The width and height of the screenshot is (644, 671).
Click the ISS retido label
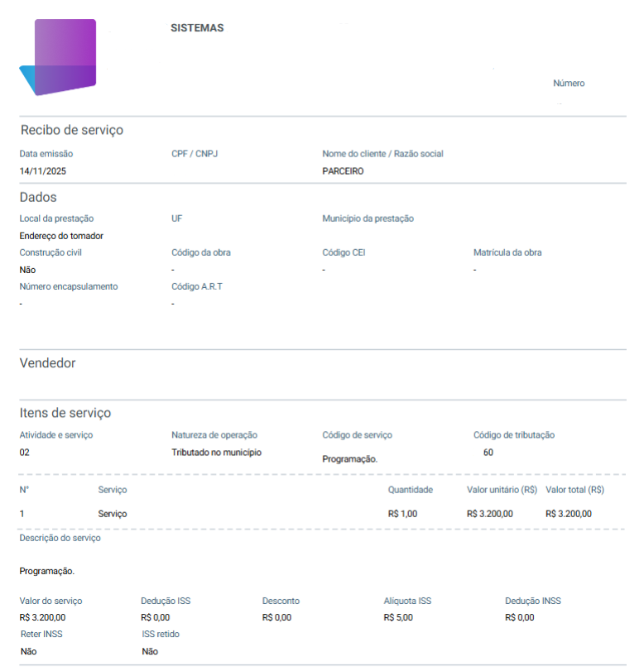pyautogui.click(x=161, y=635)
